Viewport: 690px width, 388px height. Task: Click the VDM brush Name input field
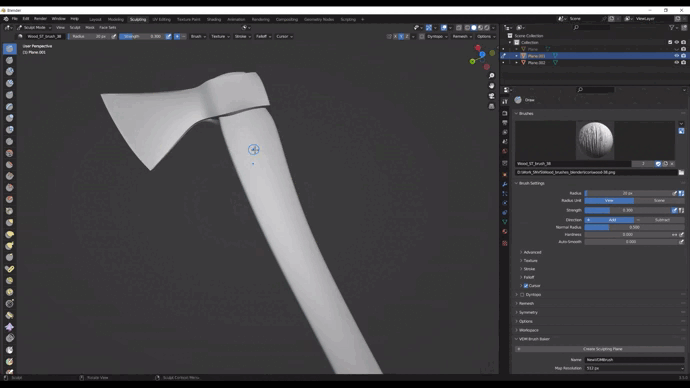click(635, 360)
